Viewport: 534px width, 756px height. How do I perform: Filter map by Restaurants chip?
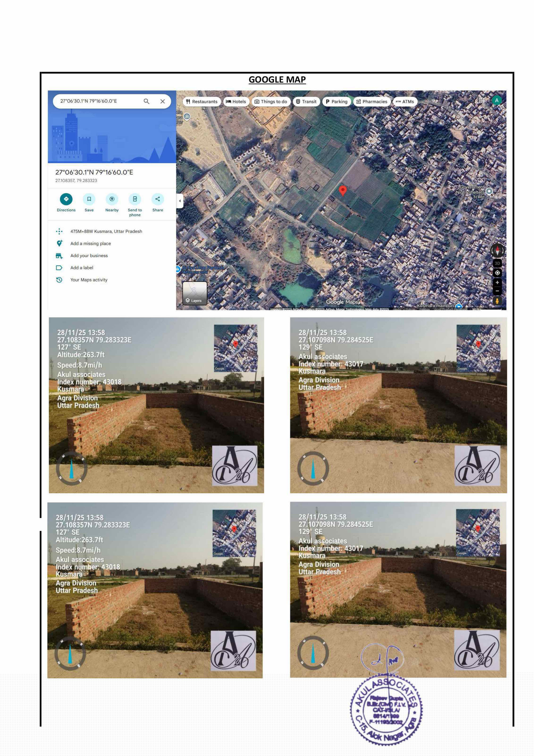pos(202,102)
